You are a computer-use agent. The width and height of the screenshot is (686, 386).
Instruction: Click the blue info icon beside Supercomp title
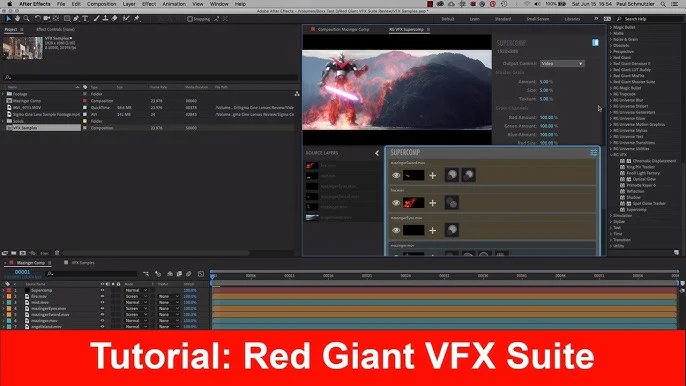tap(595, 42)
